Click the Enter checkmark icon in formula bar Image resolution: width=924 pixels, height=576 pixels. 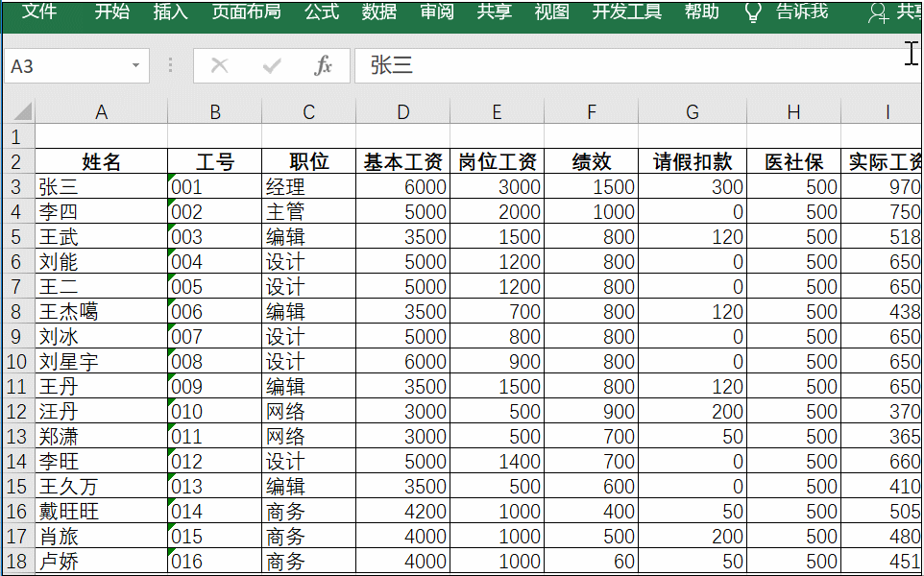(x=272, y=66)
